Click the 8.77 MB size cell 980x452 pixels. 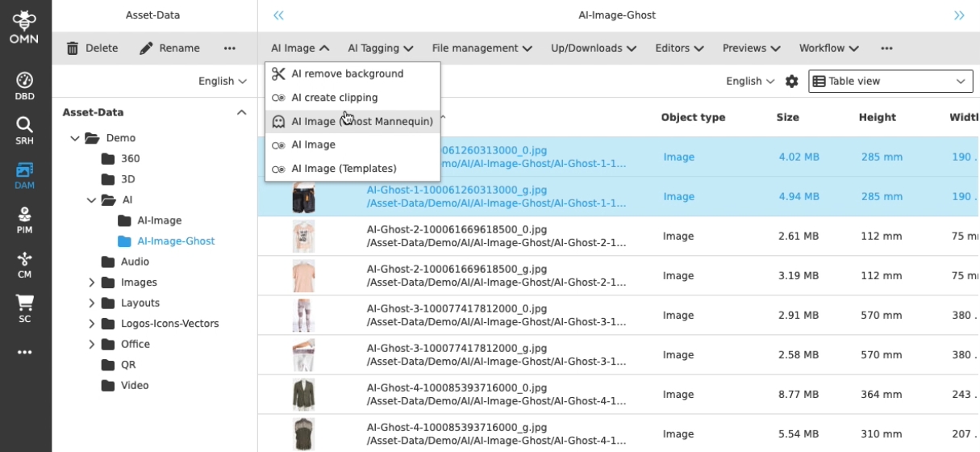[x=799, y=395]
